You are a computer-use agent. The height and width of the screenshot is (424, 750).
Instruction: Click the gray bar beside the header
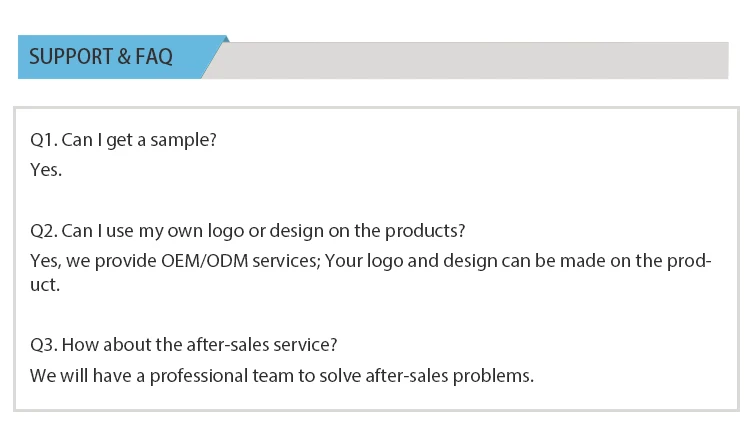[470, 60]
